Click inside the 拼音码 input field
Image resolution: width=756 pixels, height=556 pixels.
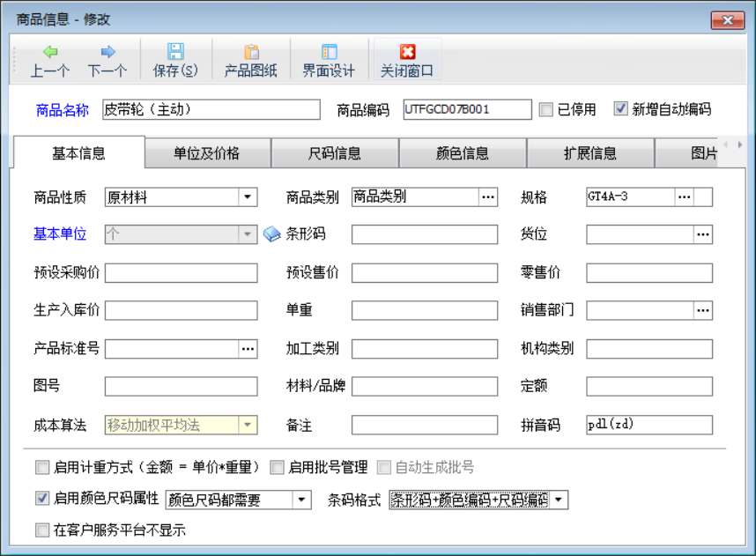(648, 424)
